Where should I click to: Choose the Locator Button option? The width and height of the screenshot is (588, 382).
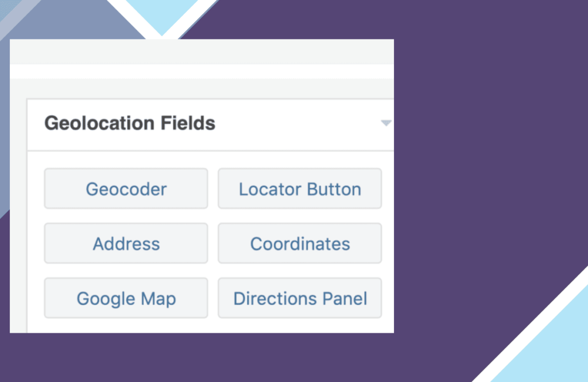click(x=300, y=189)
